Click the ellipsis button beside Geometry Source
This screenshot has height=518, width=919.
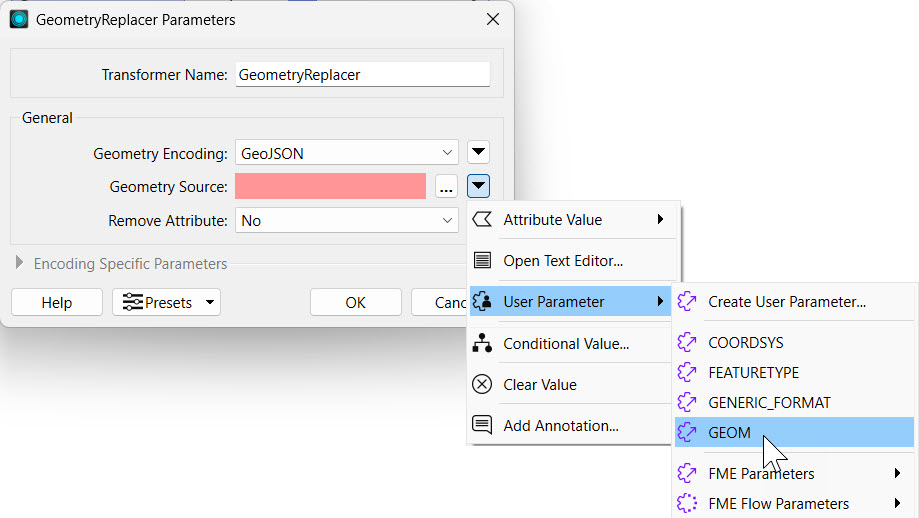click(446, 186)
